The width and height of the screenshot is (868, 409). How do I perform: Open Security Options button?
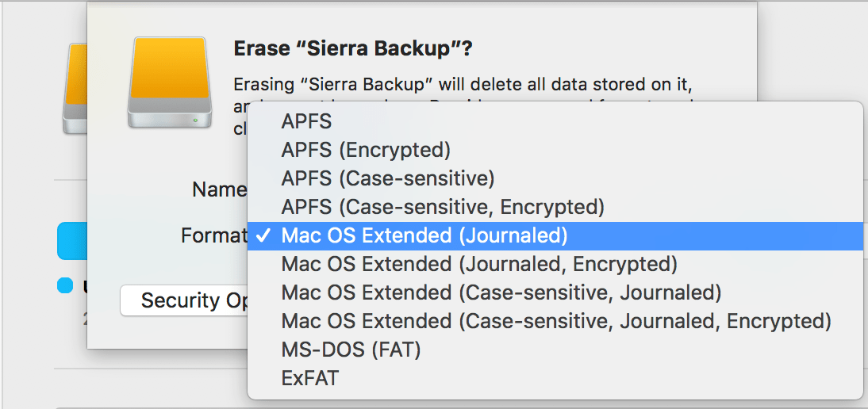(x=185, y=301)
